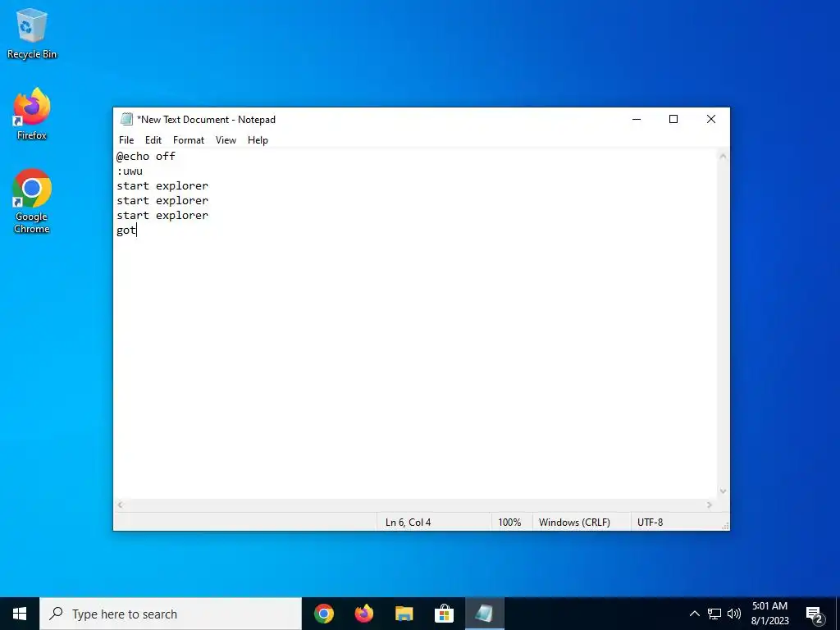Screen dimensions: 840x630
Task: Open the Help menu
Action: (258, 139)
